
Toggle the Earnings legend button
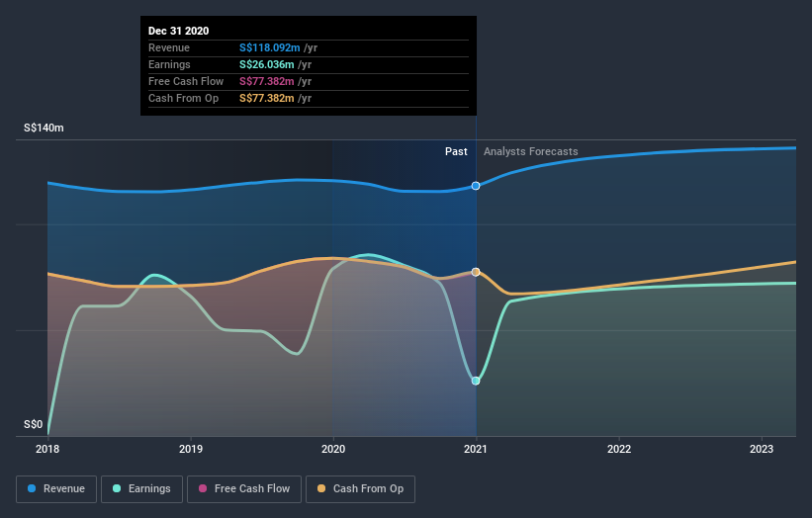[x=141, y=489]
